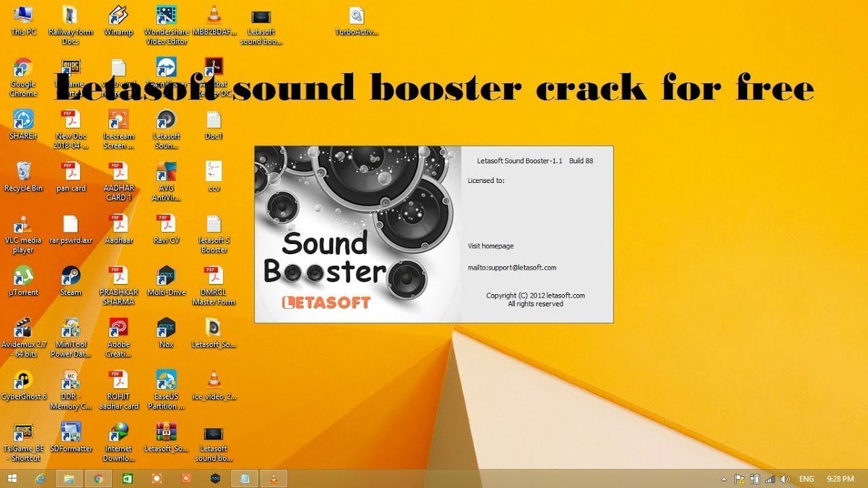Open the Winamp desktop shortcut
The height and width of the screenshot is (488, 868).
coord(119,21)
